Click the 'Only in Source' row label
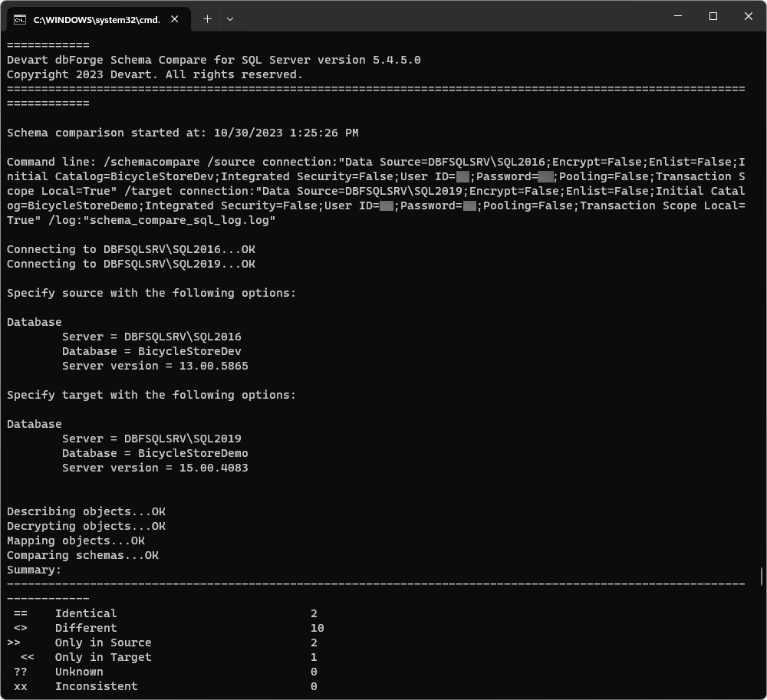This screenshot has width=767, height=700. [x=104, y=642]
